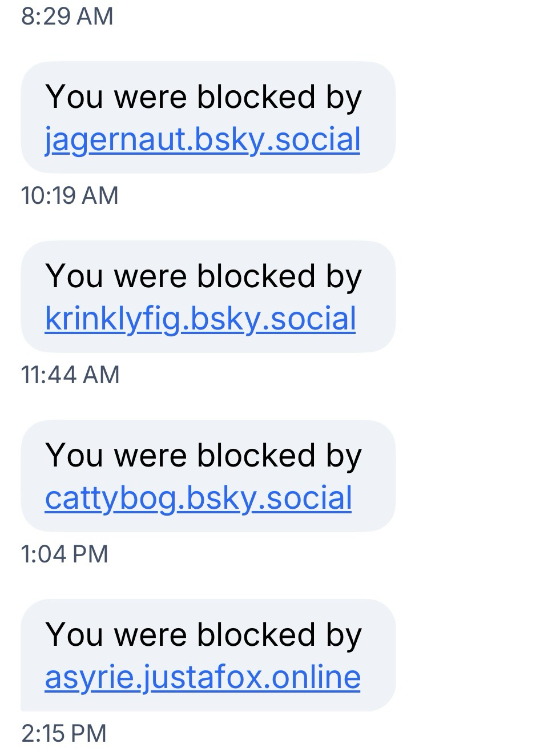Screen dimensions: 548x756
Task: Tap the 10:19 AM timestamp
Action: click(70, 195)
